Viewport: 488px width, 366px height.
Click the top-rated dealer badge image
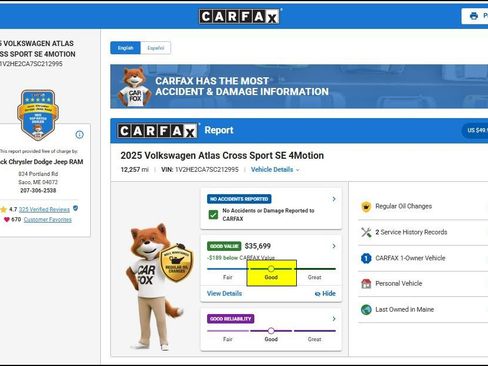click(38, 115)
